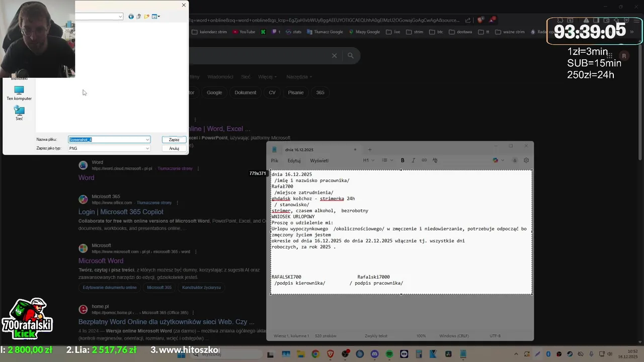644x362 pixels.
Task: Select Ten komputer in the save dialog sidebar
Action: click(19, 94)
